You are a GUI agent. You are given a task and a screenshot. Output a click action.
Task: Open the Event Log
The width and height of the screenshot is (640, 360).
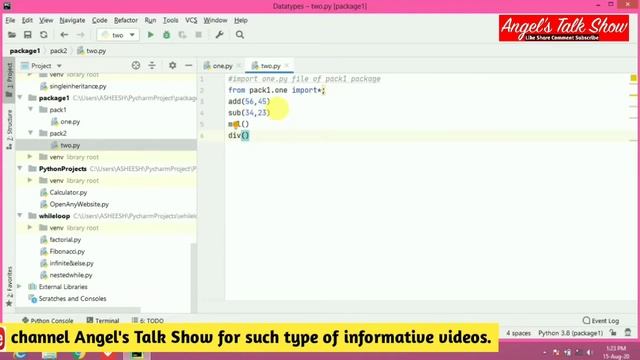(601, 321)
